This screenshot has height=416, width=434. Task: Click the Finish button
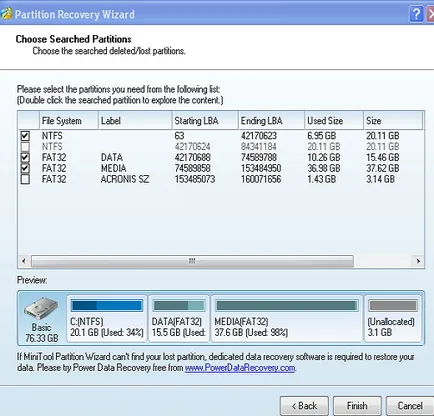click(x=357, y=406)
